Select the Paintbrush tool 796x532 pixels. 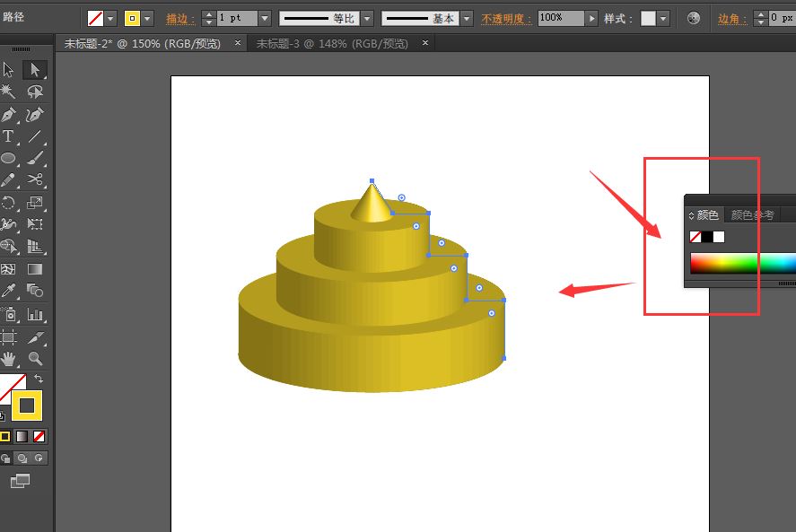click(34, 158)
